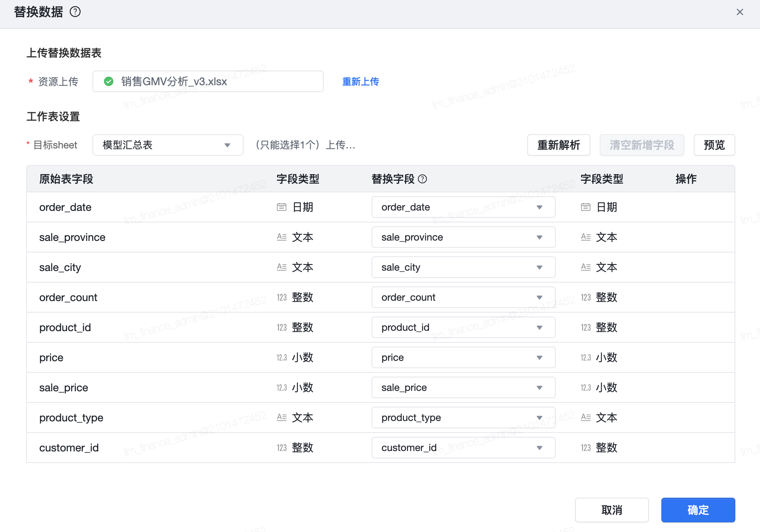
Task: Click decimal 12.3 icon in original sale_price row
Action: (282, 387)
